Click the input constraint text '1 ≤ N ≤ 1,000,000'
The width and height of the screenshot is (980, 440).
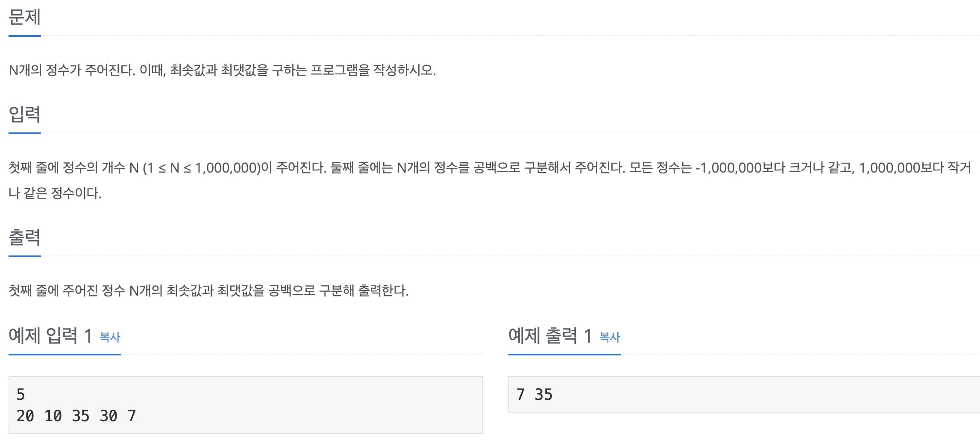pos(202,168)
